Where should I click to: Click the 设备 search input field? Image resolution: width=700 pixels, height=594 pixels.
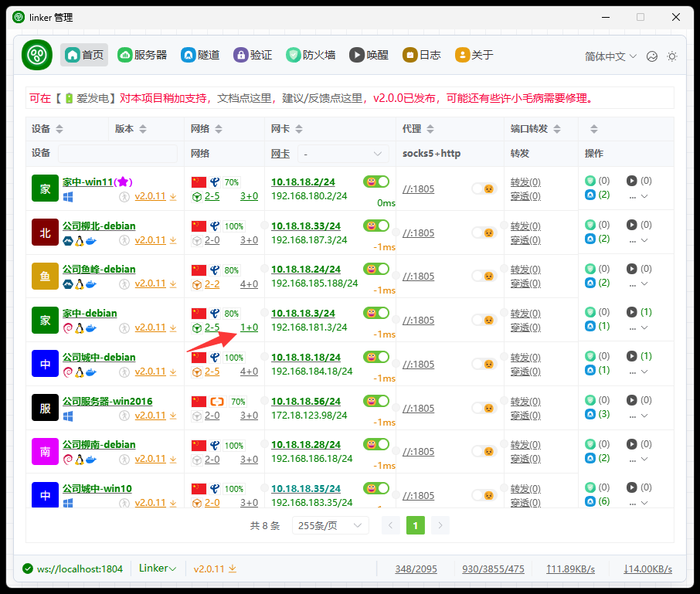[118, 154]
